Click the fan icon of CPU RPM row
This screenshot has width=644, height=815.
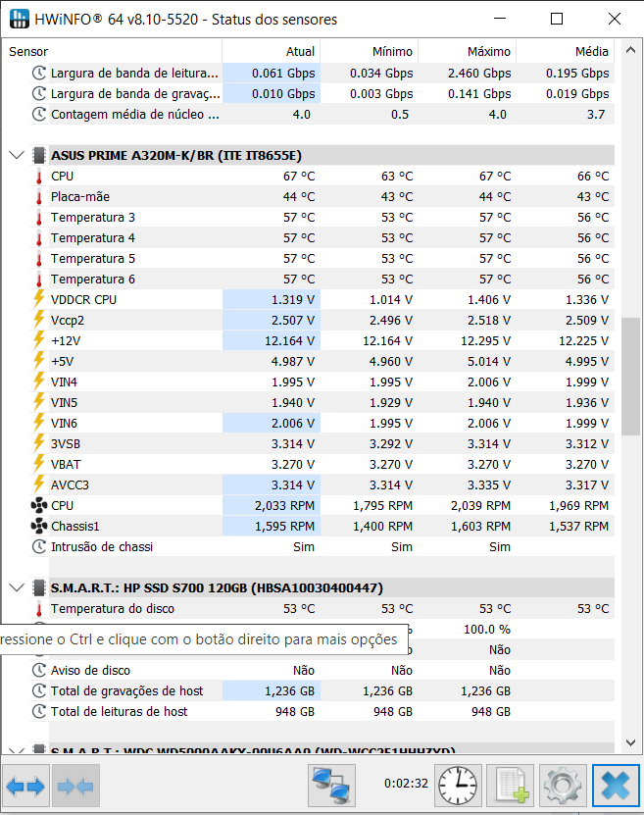[x=39, y=505]
